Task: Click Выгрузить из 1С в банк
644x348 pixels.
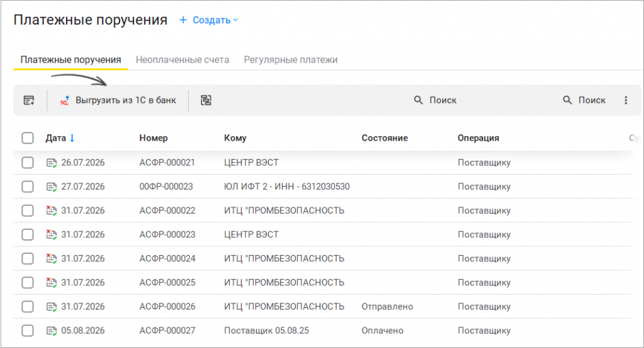Action: click(126, 100)
